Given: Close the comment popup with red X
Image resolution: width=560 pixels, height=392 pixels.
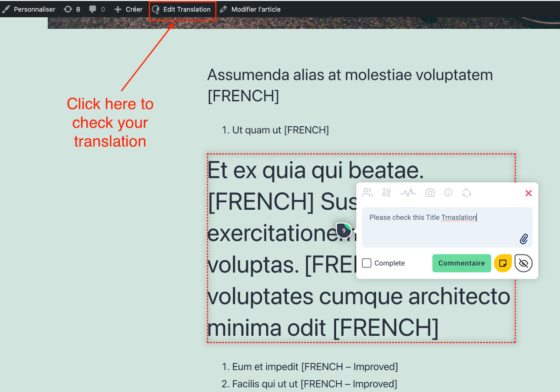Looking at the screenshot, I should tap(528, 193).
